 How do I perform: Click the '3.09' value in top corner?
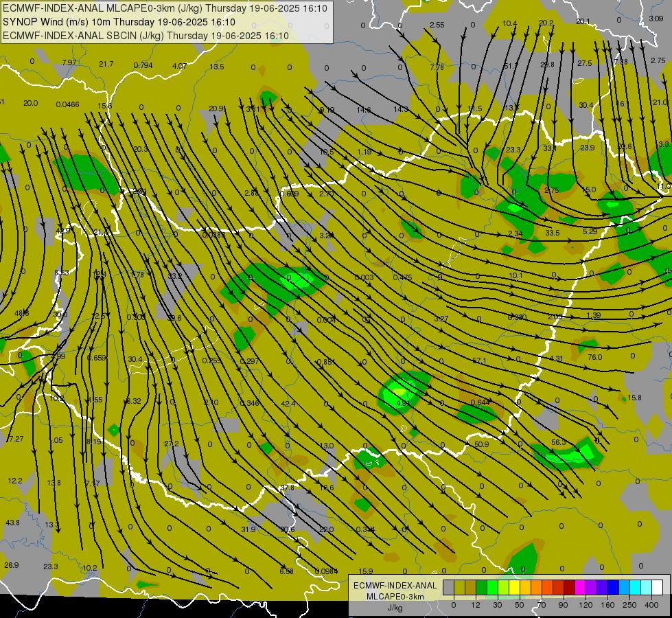[656, 19]
